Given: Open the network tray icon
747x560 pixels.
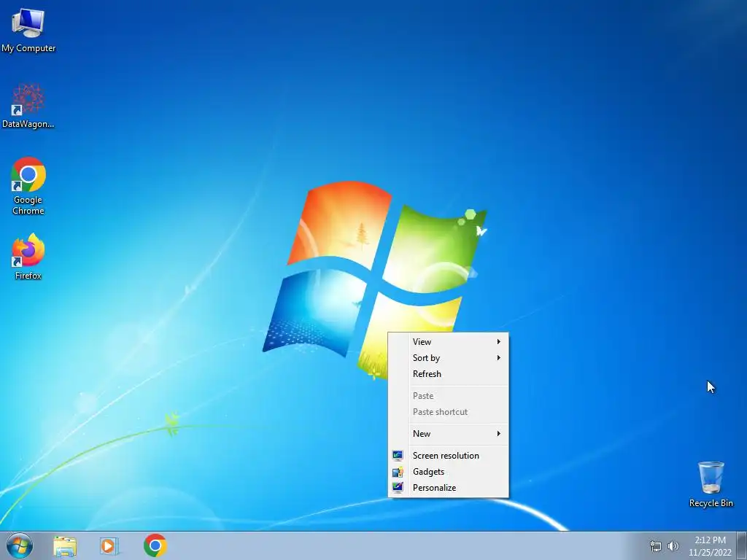Looking at the screenshot, I should point(656,546).
